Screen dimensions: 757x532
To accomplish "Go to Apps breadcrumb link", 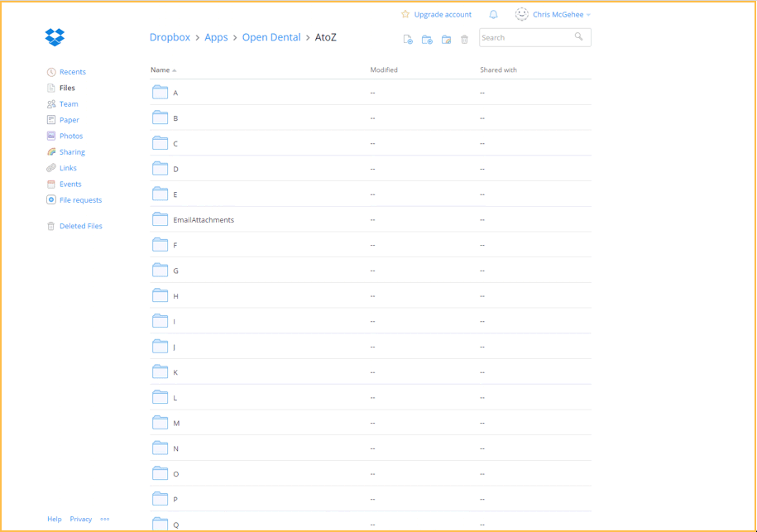I will pyautogui.click(x=216, y=37).
